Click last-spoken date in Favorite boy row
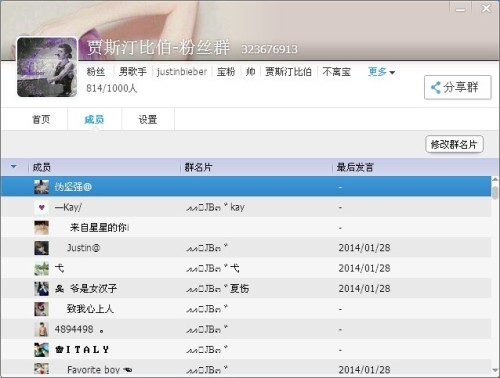500x378 pixels. tap(364, 370)
